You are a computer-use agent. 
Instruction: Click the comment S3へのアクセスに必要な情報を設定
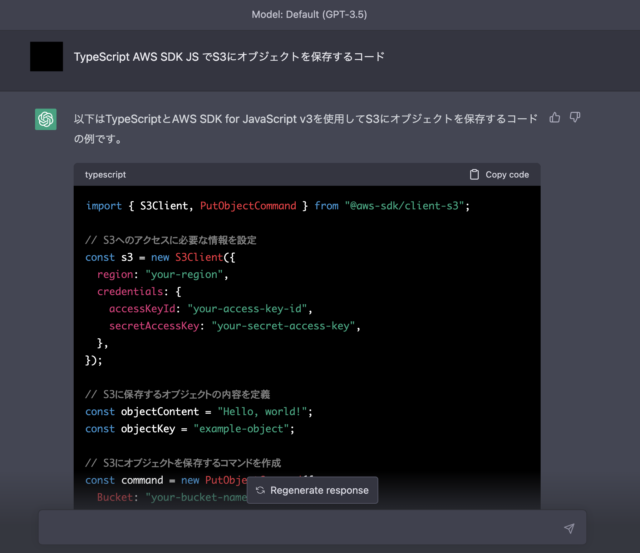(x=171, y=240)
